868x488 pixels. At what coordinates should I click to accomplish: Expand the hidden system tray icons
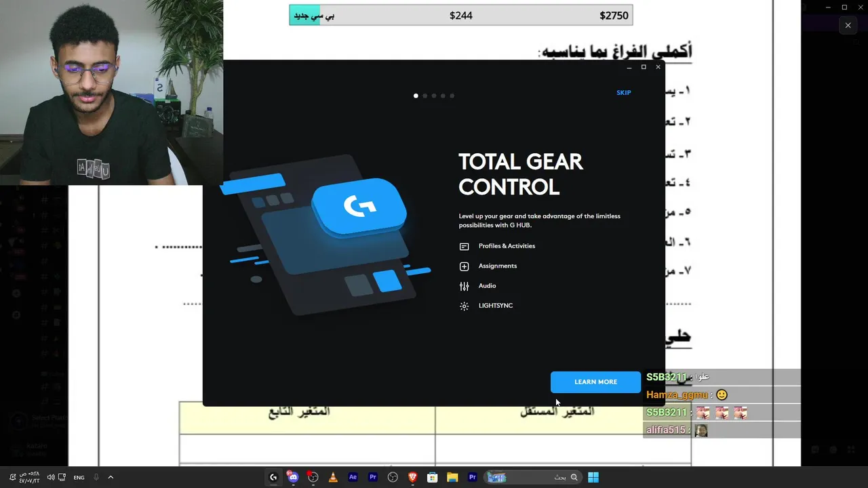pos(111,477)
